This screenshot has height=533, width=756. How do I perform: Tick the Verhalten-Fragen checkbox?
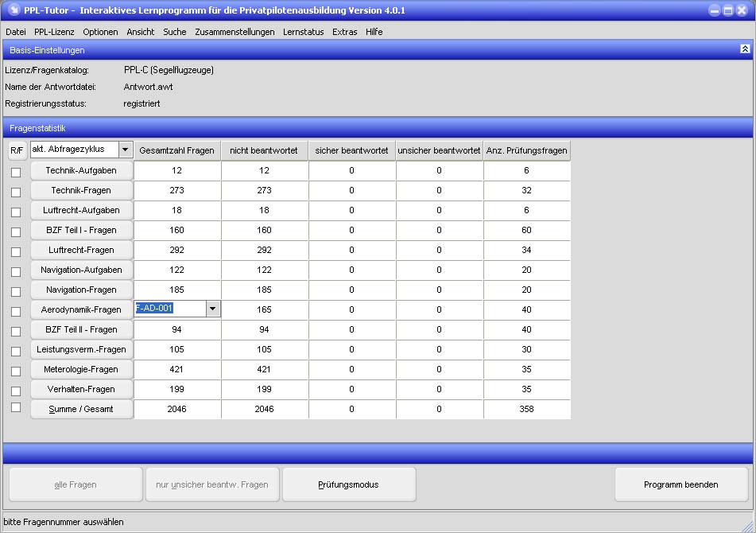(x=16, y=391)
